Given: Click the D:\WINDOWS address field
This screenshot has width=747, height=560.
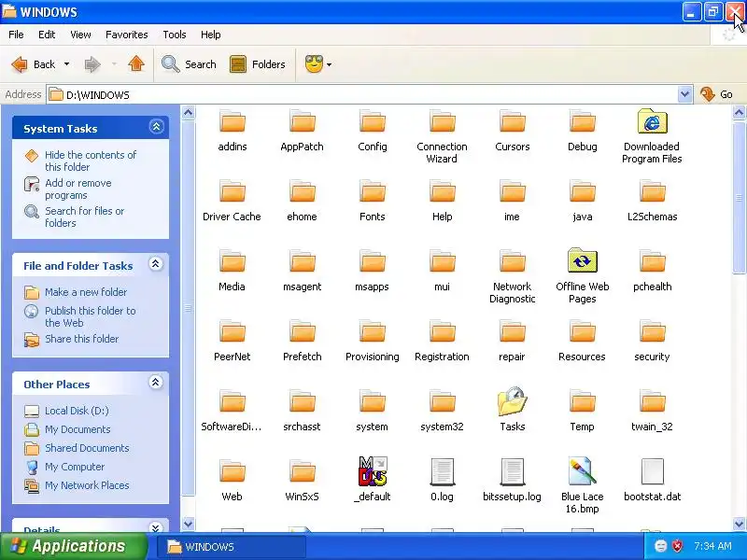Looking at the screenshot, I should coord(362,94).
